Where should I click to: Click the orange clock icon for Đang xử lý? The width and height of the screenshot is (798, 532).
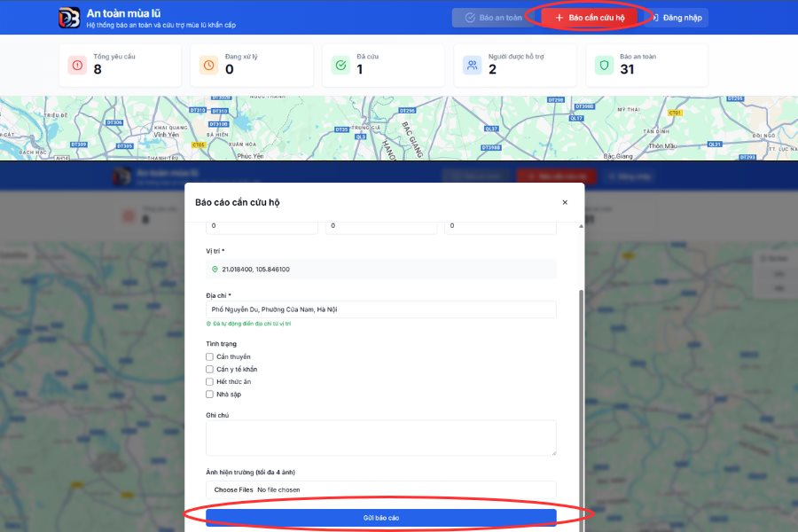tap(208, 65)
